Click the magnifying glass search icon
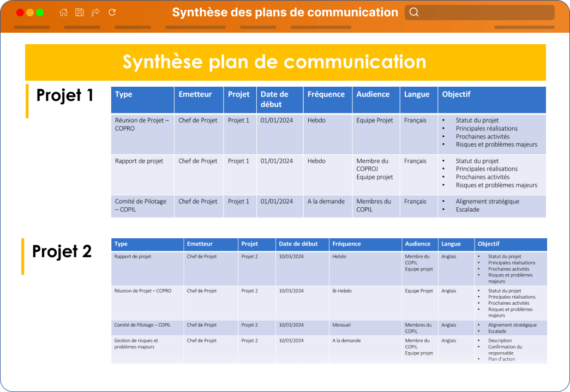The image size is (570, 392). (x=414, y=13)
